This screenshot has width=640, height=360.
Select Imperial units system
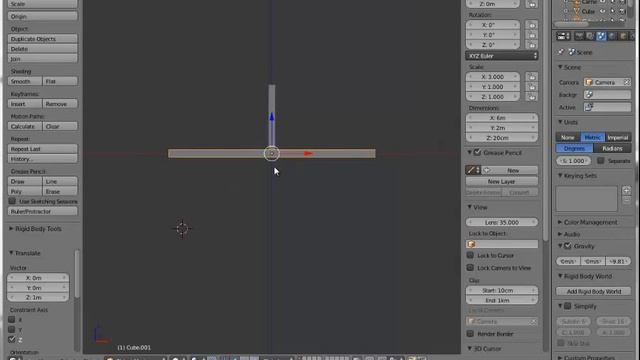(x=618, y=138)
